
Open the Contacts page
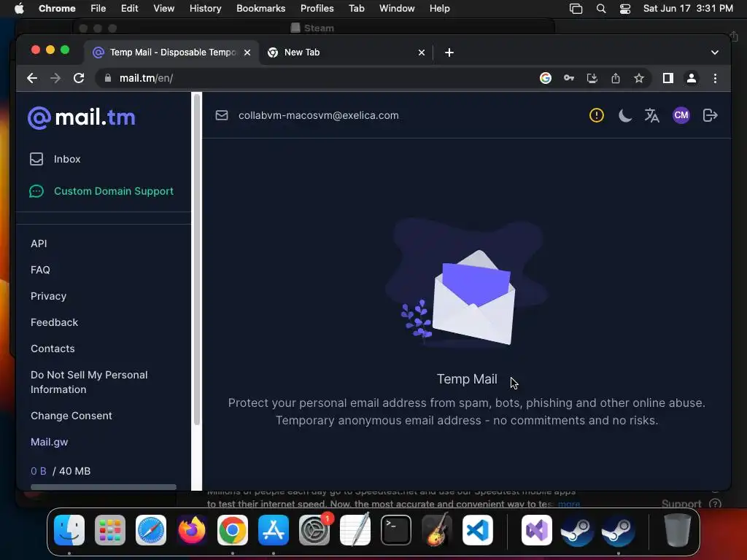53,349
